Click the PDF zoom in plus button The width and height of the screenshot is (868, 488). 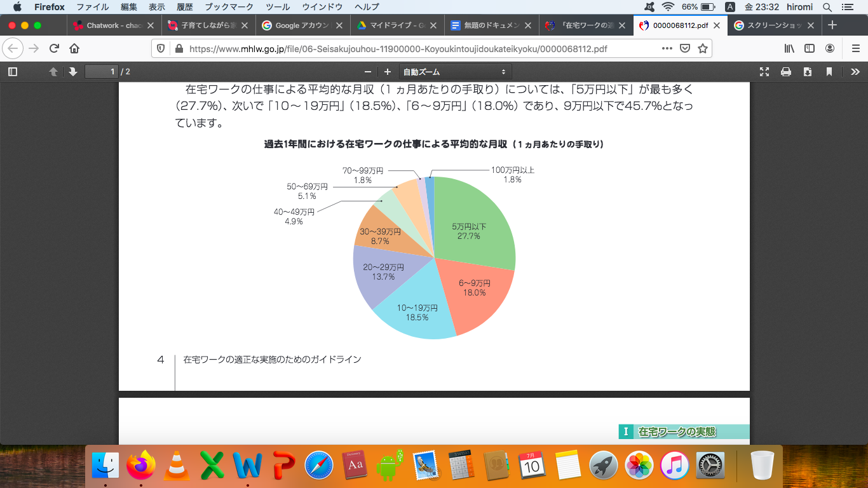tap(387, 72)
